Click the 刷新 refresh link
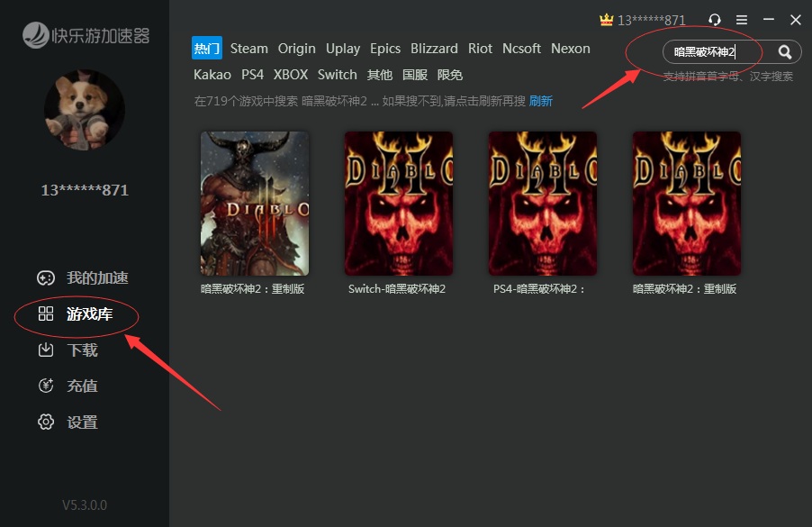This screenshot has height=527, width=812. 541,101
